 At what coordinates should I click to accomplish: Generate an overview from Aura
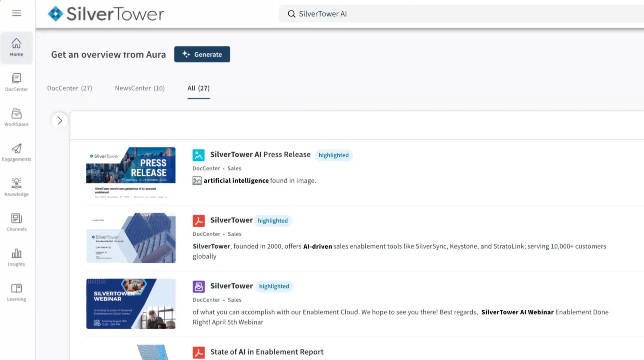(x=202, y=54)
